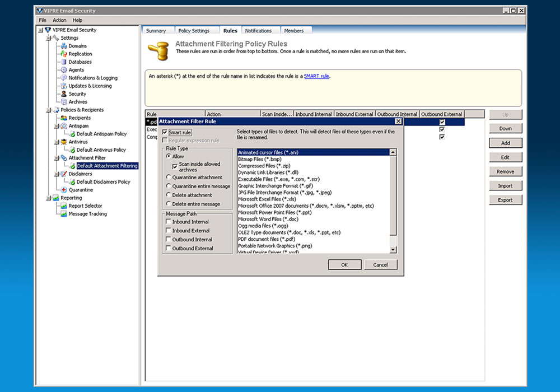Choose Delete attachment radio option
This screenshot has width=560, height=392.
[169, 195]
